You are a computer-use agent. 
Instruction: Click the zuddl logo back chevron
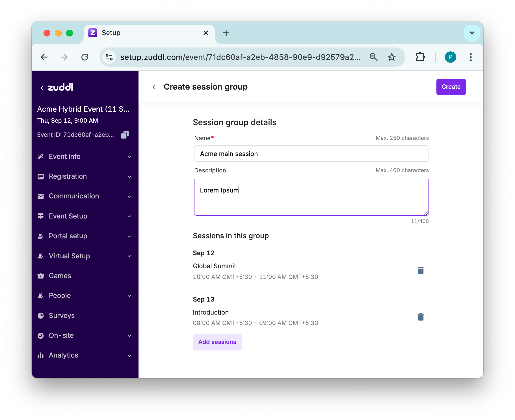click(x=42, y=88)
